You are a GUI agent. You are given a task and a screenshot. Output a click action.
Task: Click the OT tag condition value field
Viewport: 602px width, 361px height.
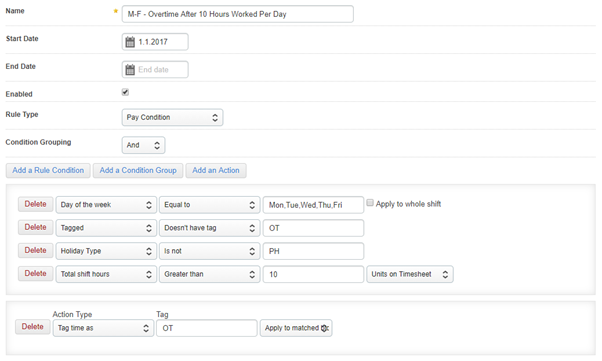click(313, 228)
